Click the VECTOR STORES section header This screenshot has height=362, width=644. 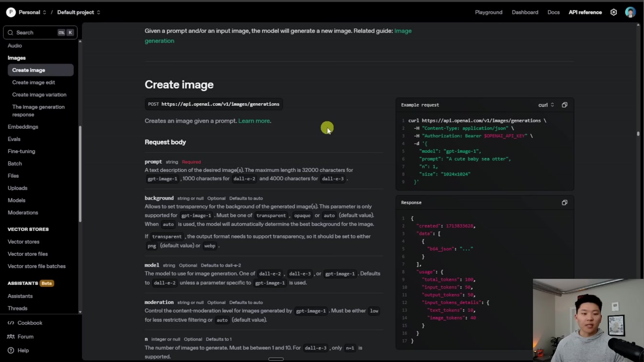pos(28,229)
